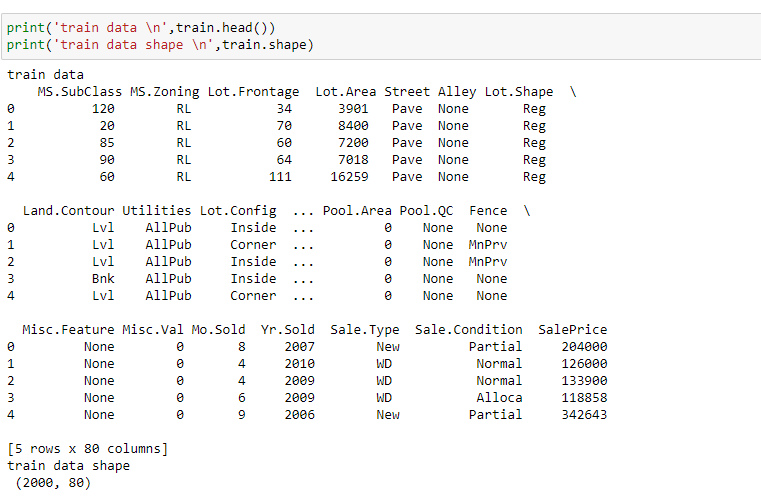Select the 'Misc.Feature' column header
Screen dimensions: 761x502
point(68,330)
